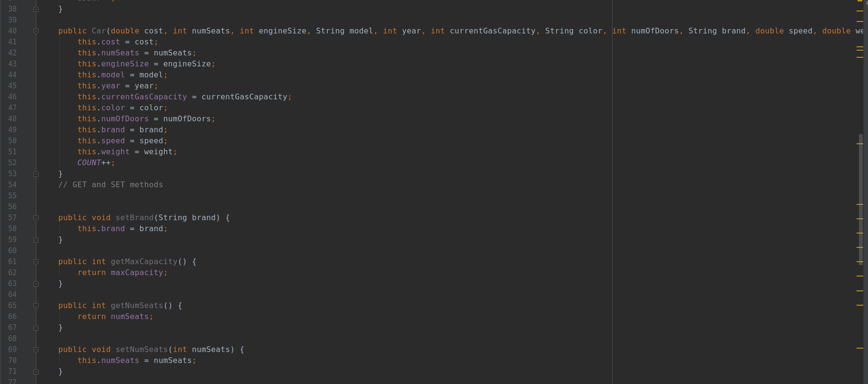Screen dimensions: 868x384
Task: Click line number 52 in gutter
Action: pyautogui.click(x=12, y=163)
